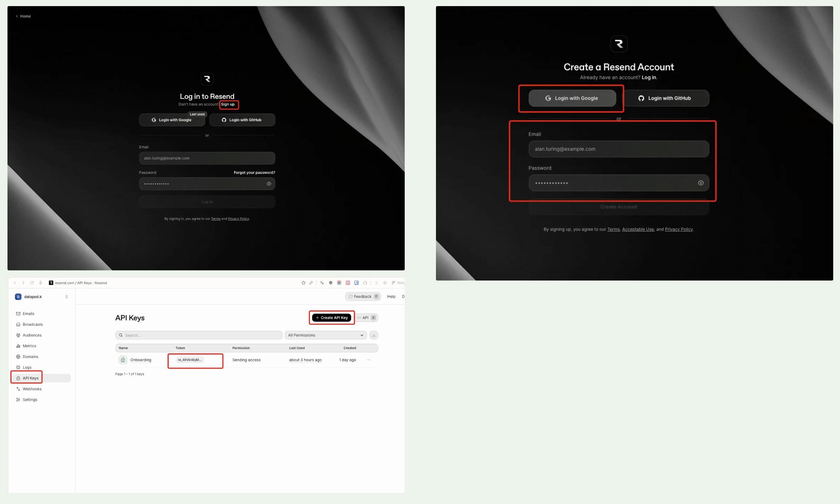Screen dimensions: 840x504
Task: Click the API keys search field
Action: click(199, 335)
